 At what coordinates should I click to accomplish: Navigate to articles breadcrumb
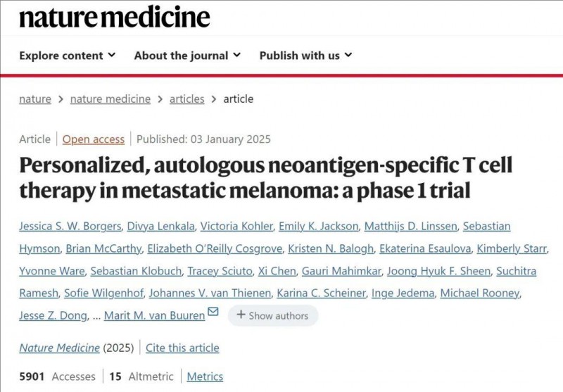coord(186,99)
